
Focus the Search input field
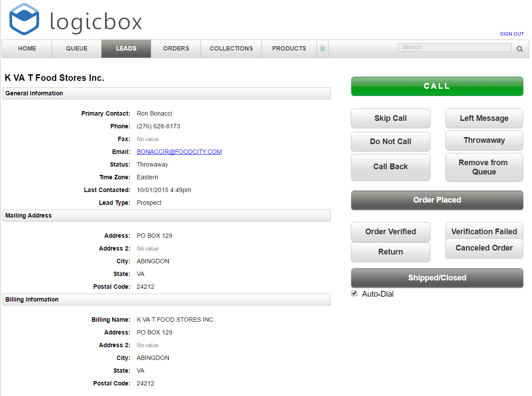pos(455,47)
